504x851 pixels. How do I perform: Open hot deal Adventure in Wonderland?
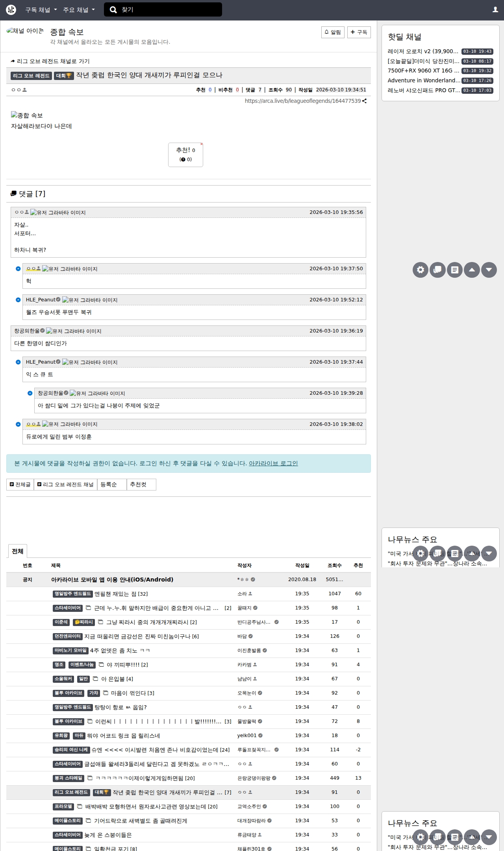click(x=424, y=80)
